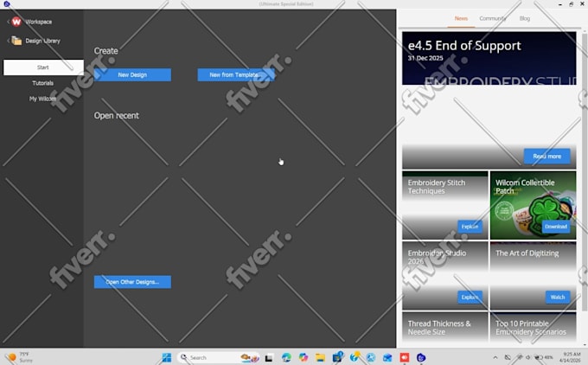Image resolution: width=588 pixels, height=365 pixels.
Task: Open Task View from the taskbar
Action: pyautogui.click(x=269, y=358)
